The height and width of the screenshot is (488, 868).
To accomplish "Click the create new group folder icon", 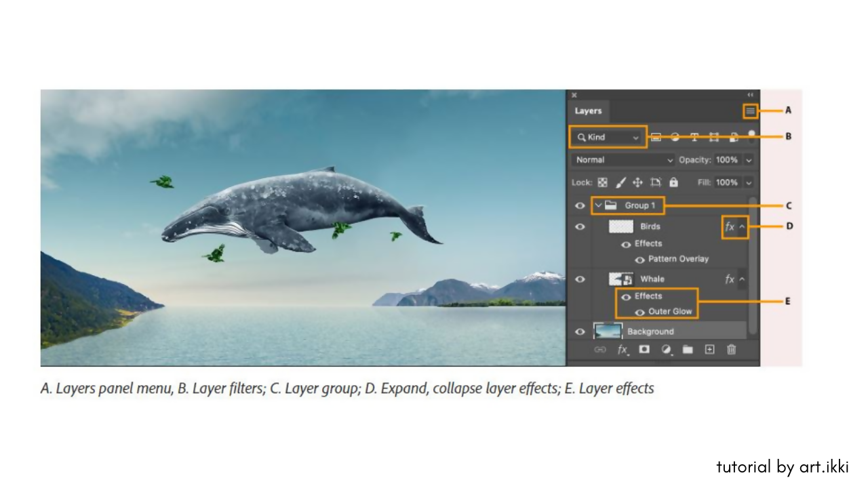I will (688, 350).
